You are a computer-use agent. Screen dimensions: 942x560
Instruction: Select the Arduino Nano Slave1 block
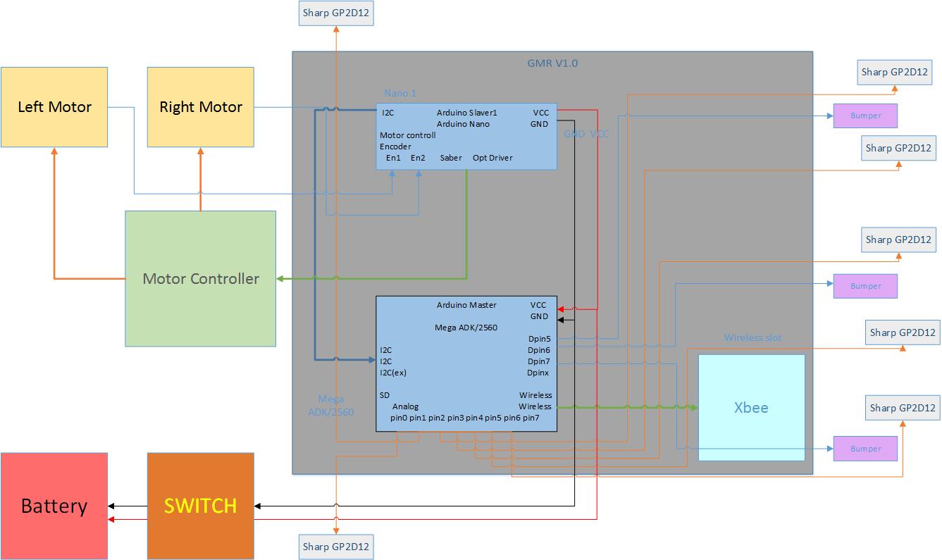[466, 137]
